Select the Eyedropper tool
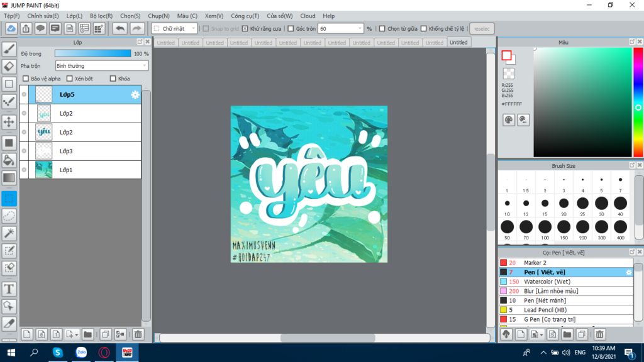The image size is (644, 362). pos(9,324)
